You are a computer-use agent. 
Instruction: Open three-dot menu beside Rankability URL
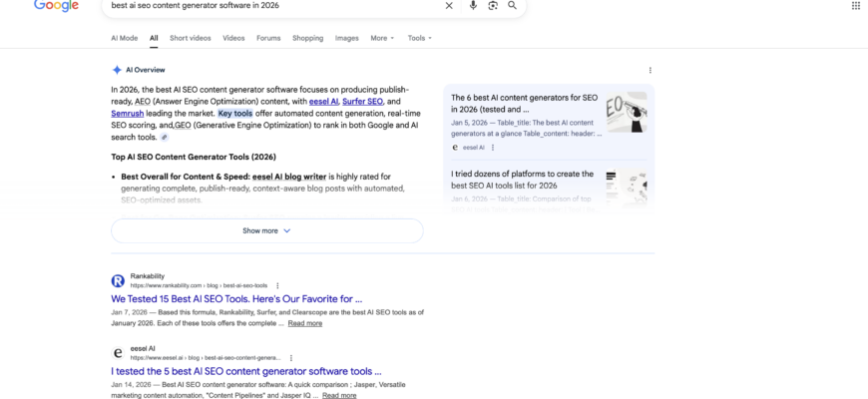(277, 285)
